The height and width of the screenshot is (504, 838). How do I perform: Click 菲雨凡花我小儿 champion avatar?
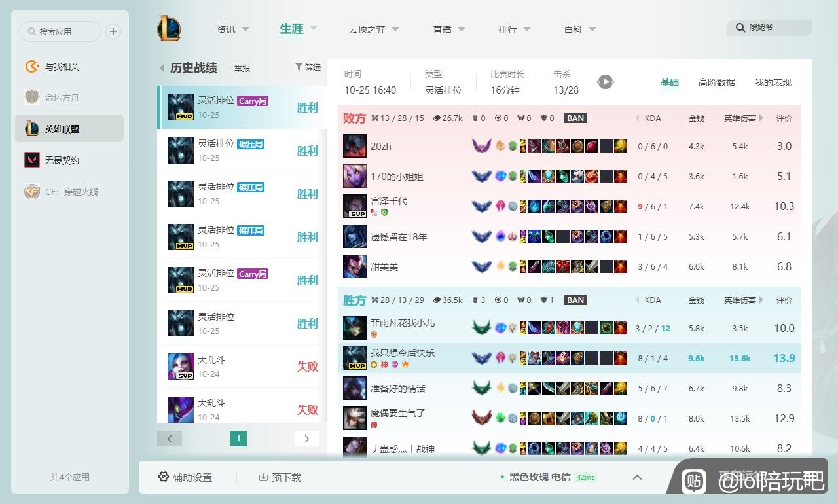[x=355, y=328]
